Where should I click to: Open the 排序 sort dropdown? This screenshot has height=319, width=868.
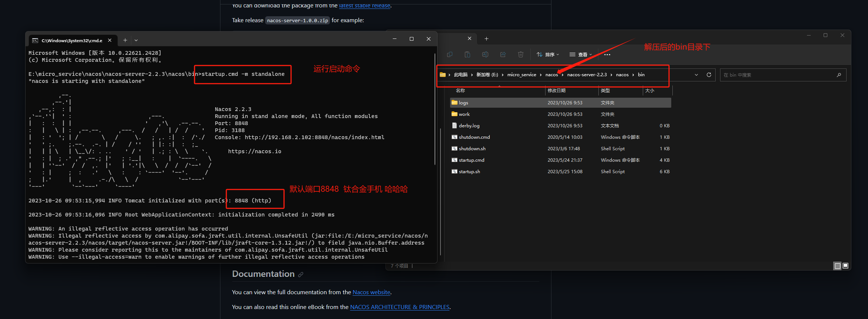click(548, 54)
